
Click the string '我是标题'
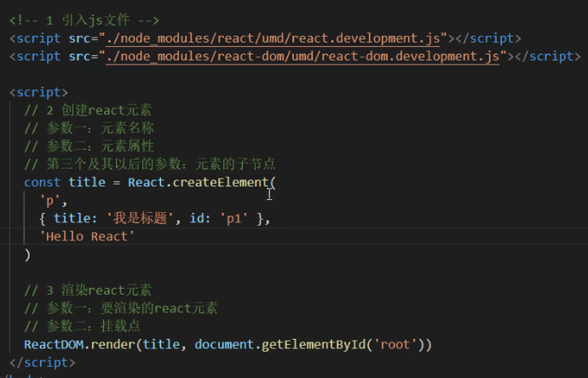tap(140, 219)
